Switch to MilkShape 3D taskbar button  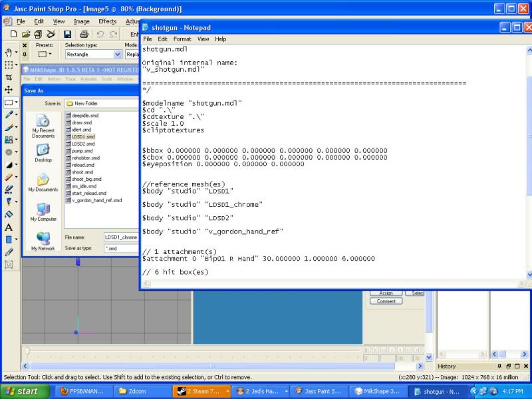[x=377, y=391]
